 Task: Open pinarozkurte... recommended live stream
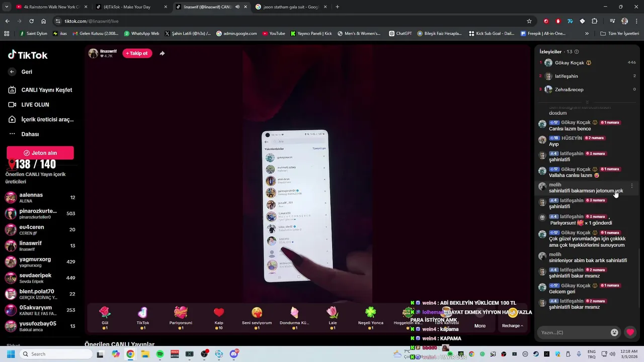point(40,214)
